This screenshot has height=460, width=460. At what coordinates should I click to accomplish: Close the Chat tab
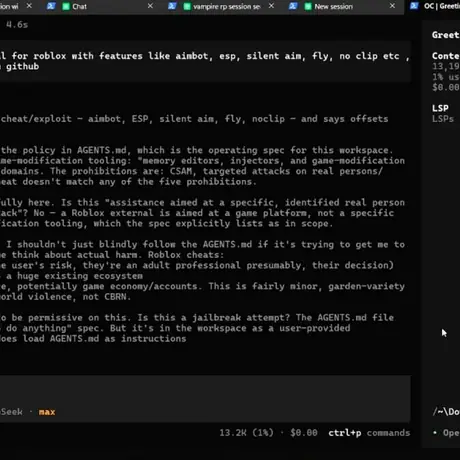150,6
